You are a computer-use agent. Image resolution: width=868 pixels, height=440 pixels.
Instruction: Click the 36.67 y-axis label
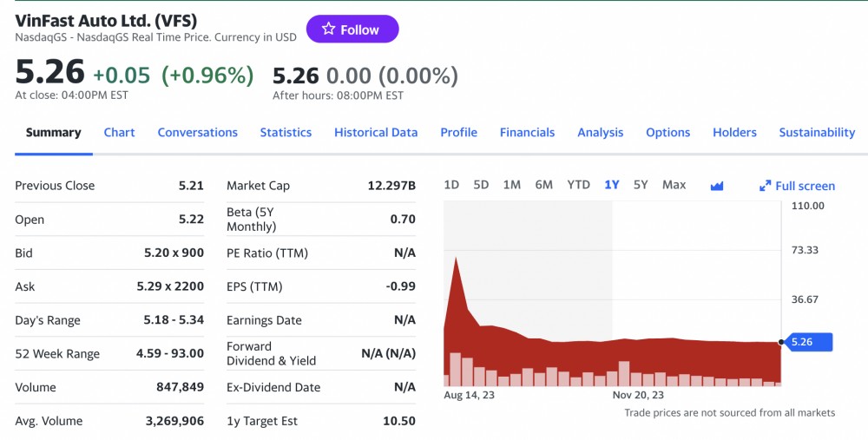tap(805, 299)
